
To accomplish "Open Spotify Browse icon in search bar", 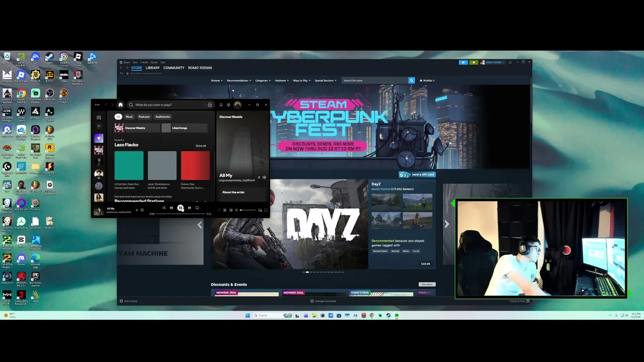I will click(x=210, y=105).
